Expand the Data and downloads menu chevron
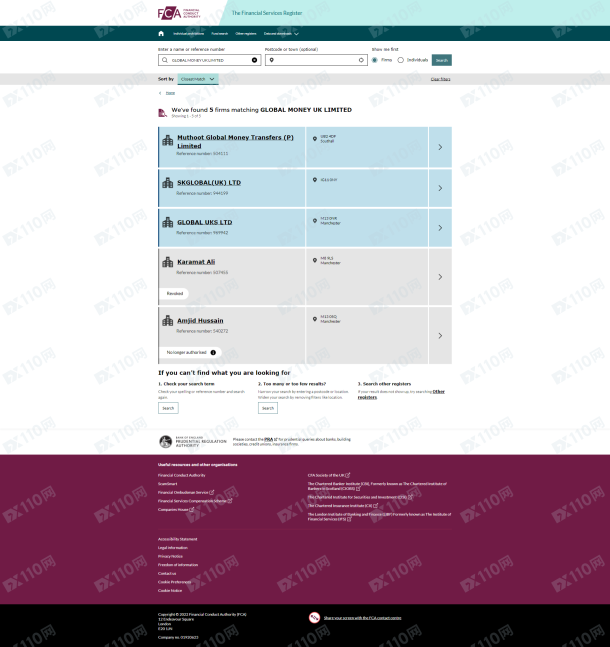The image size is (610, 647). (296, 34)
